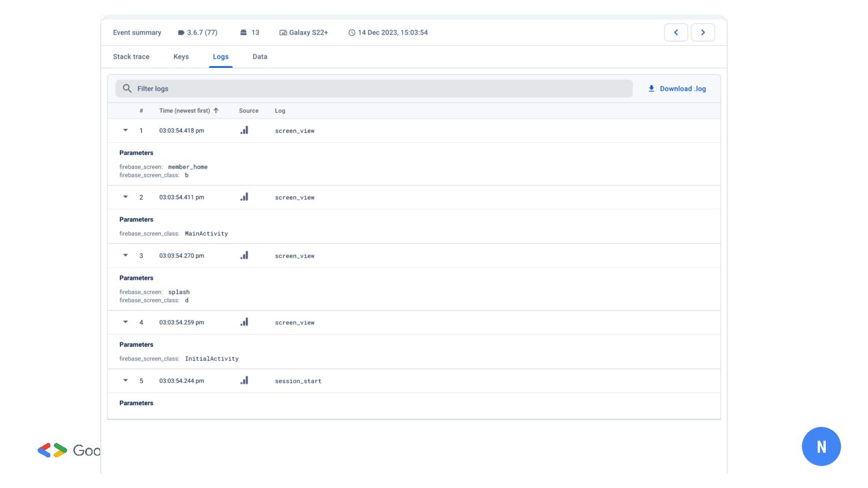Click the # column header
The image size is (868, 488).
pos(141,110)
